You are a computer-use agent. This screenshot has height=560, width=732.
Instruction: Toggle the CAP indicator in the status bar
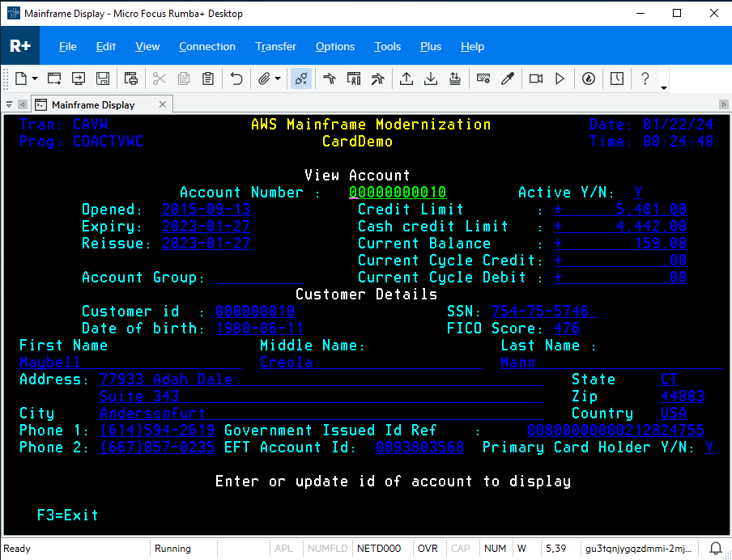click(460, 548)
